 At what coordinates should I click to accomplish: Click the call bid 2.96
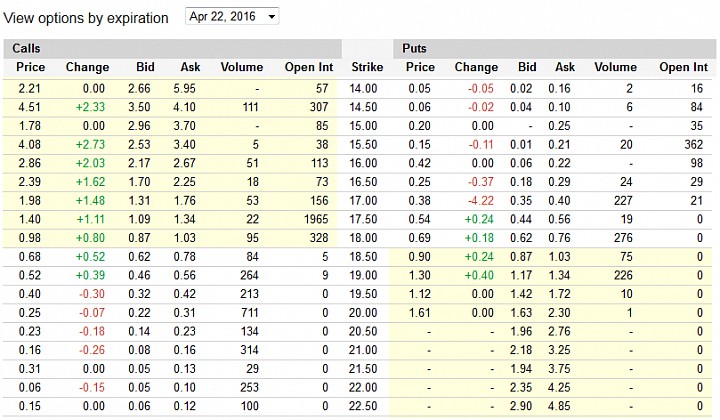[139, 126]
